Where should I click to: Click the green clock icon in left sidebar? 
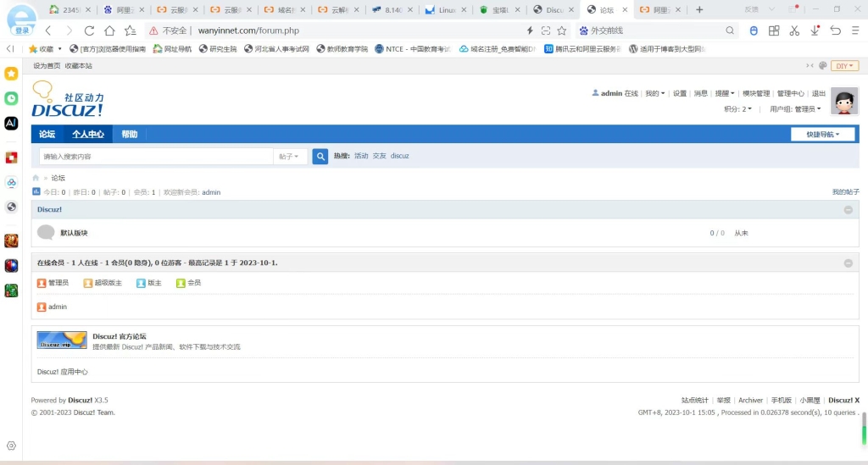11,98
